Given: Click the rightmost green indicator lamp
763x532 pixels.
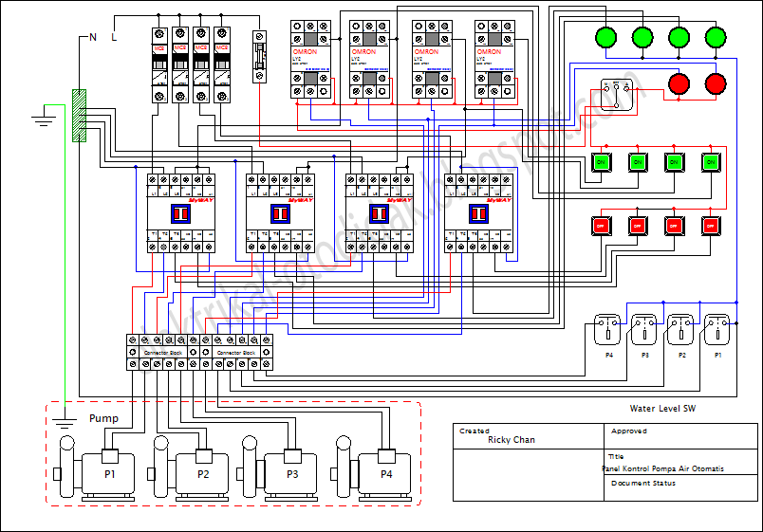Looking at the screenshot, I should click(716, 37).
